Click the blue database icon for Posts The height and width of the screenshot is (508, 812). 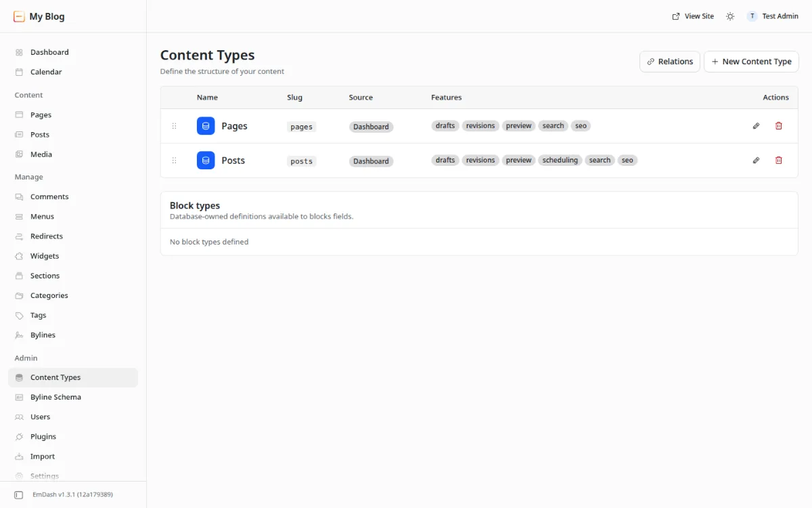pos(206,161)
